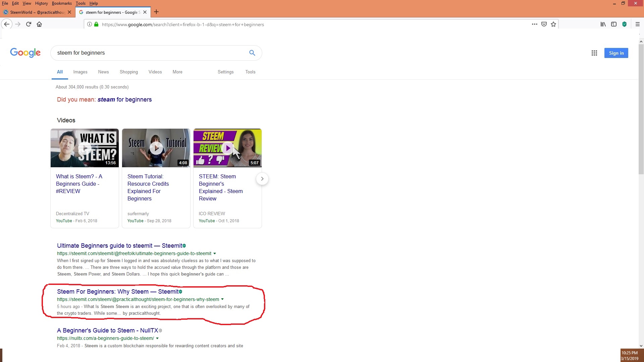Open Steem For Beginners: Why Steem result
644x362 pixels.
click(118, 292)
